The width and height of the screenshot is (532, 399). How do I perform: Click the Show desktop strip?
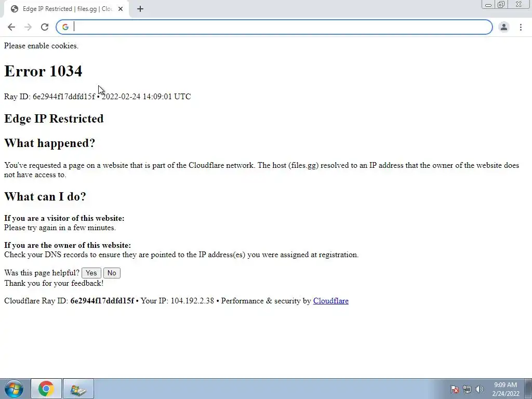coord(528,389)
